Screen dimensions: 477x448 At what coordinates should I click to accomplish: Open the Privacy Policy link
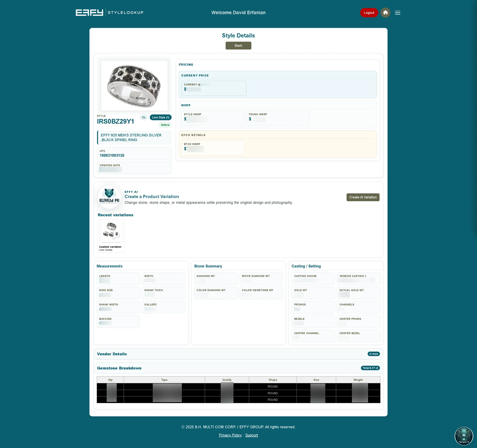tap(230, 435)
